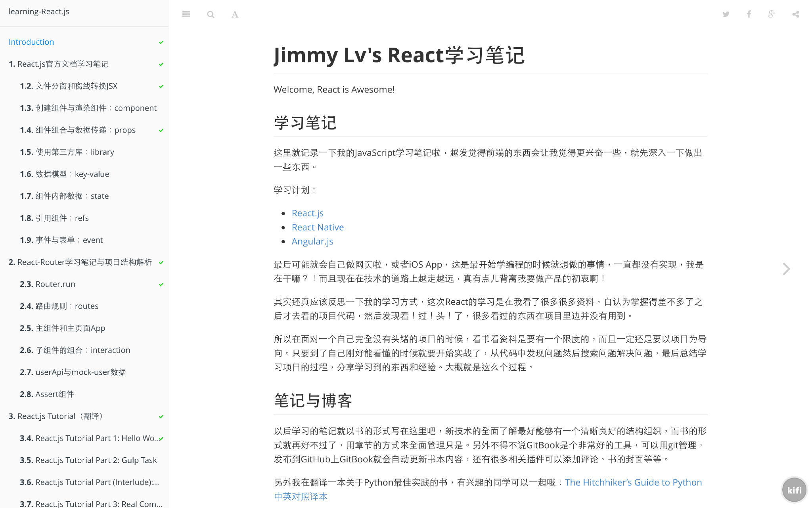Viewport: 812px width, 508px height.
Task: Toggle the sidebar with the hamburger icon
Action: [x=186, y=14]
